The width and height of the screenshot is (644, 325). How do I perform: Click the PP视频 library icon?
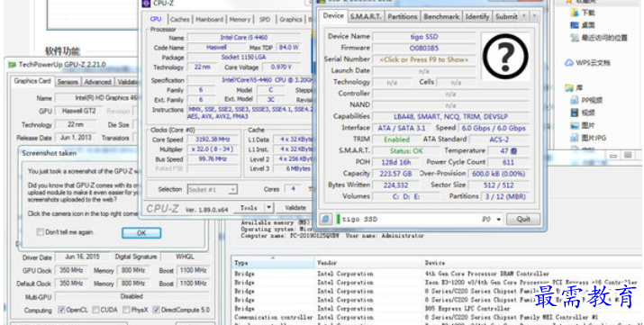(575, 100)
